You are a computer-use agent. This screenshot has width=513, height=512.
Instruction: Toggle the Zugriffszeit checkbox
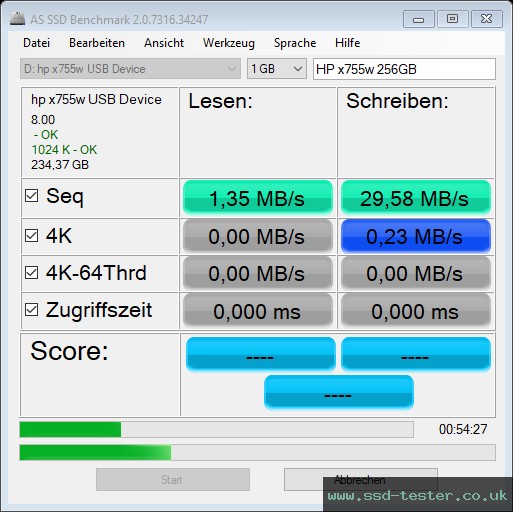tap(31, 310)
